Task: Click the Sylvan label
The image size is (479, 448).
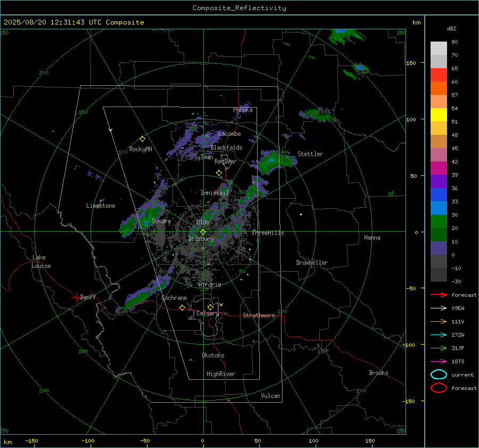Action: (203, 157)
